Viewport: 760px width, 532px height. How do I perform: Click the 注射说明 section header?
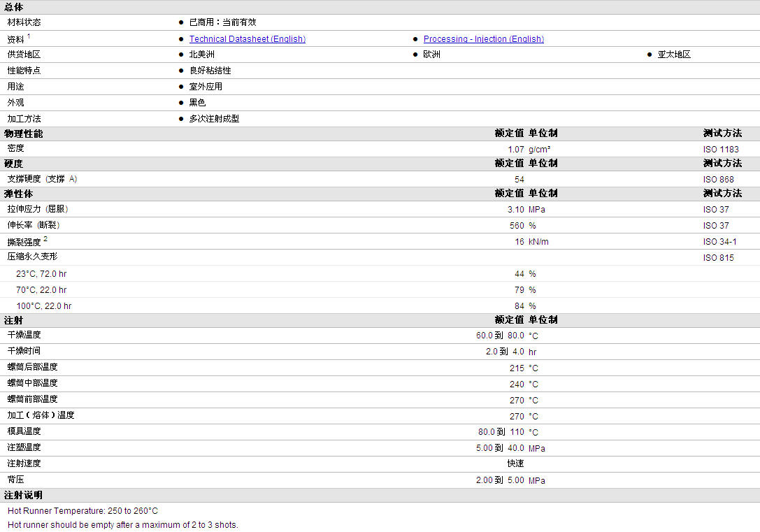click(x=23, y=495)
